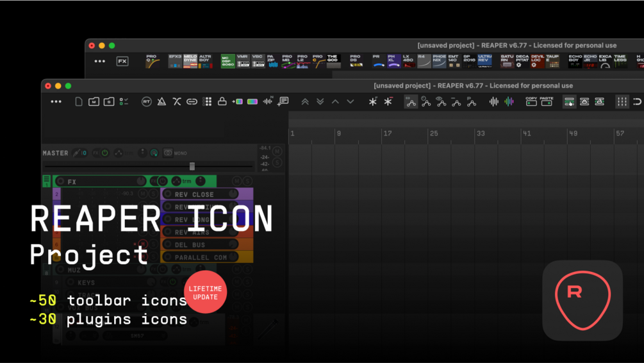Toggle master track FX power button
The height and width of the screenshot is (363, 644).
pos(104,153)
